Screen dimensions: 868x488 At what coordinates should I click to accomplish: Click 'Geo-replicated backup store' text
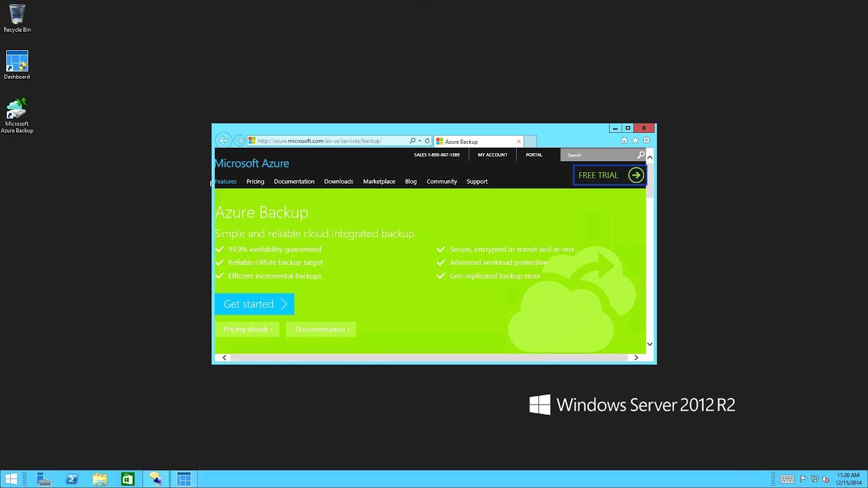(x=495, y=276)
